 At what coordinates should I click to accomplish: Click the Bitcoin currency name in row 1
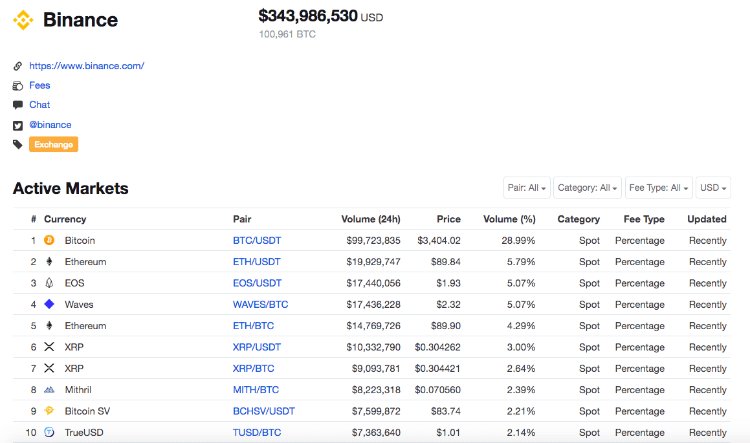[80, 241]
